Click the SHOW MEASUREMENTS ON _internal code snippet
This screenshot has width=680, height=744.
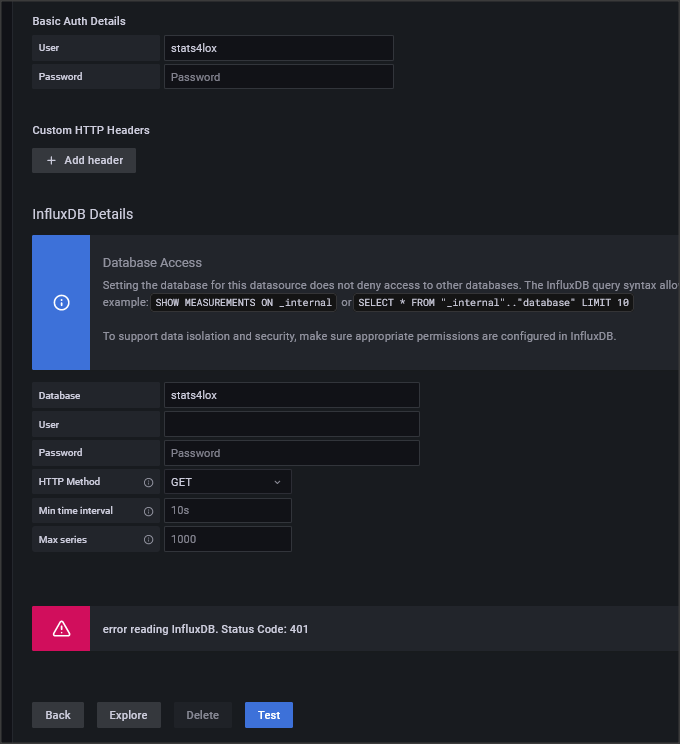point(243,303)
